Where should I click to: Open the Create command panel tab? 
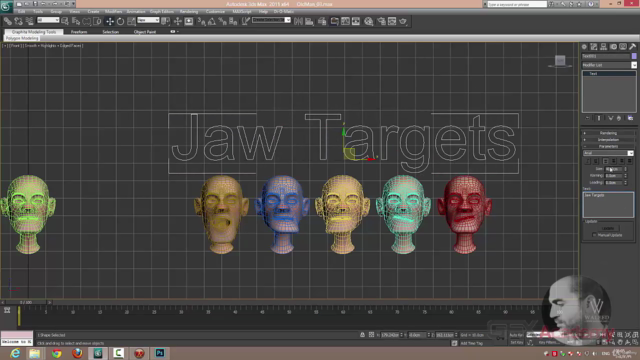point(584,47)
